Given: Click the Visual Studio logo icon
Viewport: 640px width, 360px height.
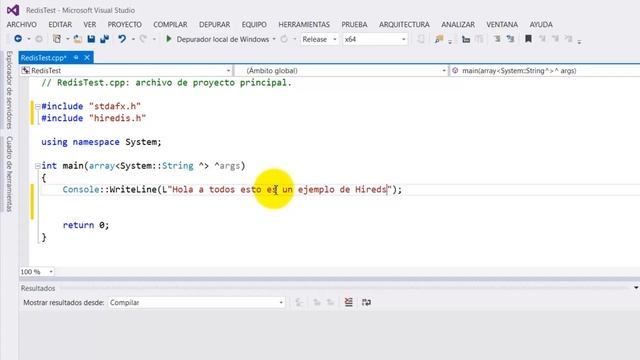Looking at the screenshot, I should click(x=13, y=10).
